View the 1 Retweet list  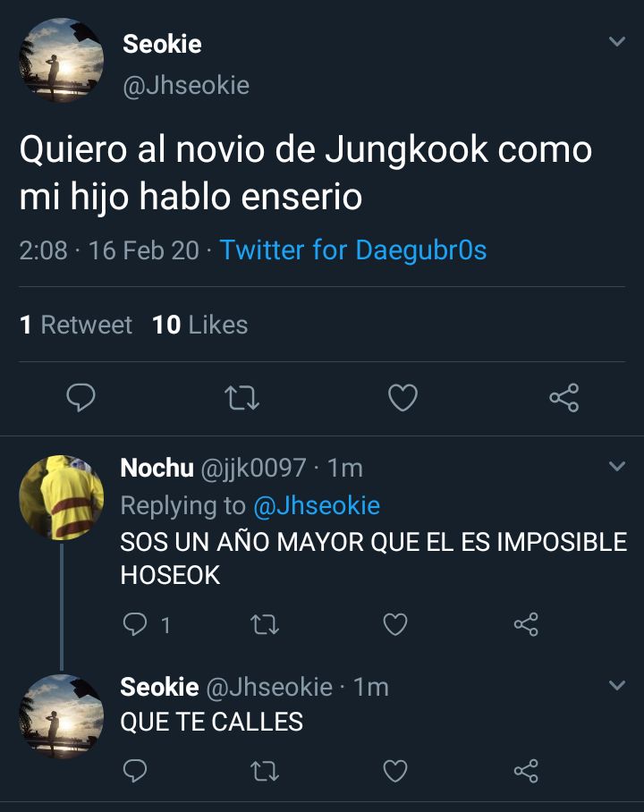pos(76,325)
